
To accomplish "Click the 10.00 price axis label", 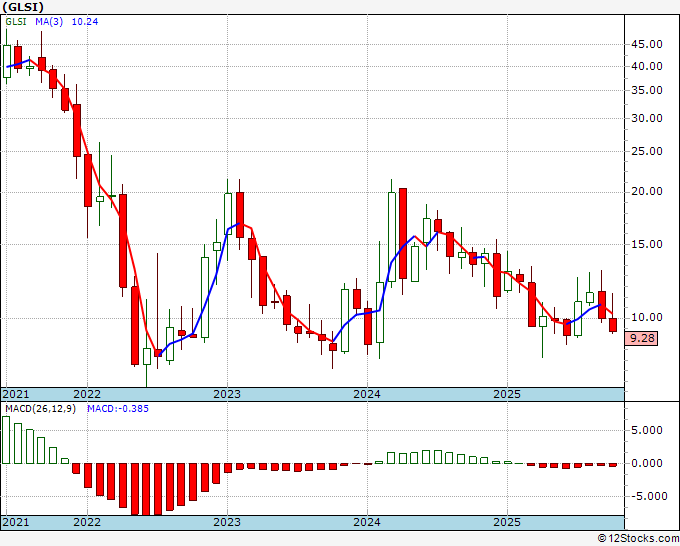I will 647,317.
